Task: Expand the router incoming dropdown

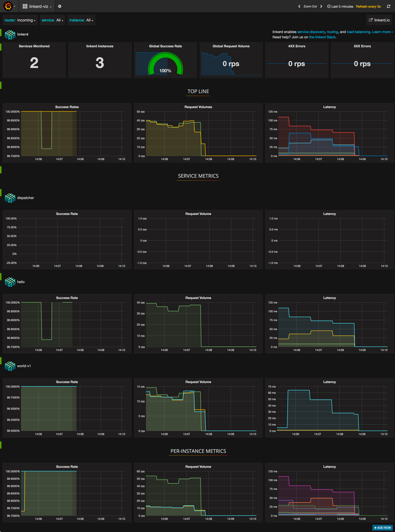Action: click(20, 20)
